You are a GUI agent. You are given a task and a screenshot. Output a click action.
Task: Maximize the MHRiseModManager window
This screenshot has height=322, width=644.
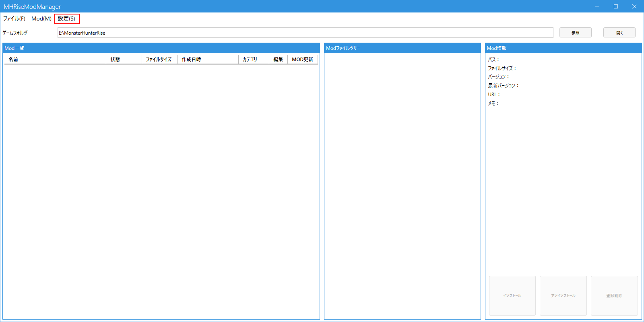tap(616, 6)
